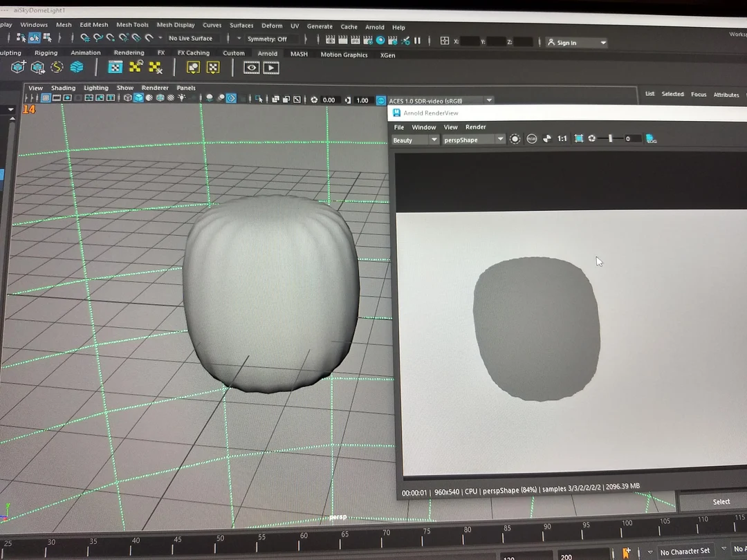
Task: Open the ACES 1.0 SDR-video color space dropdown
Action: (436, 100)
